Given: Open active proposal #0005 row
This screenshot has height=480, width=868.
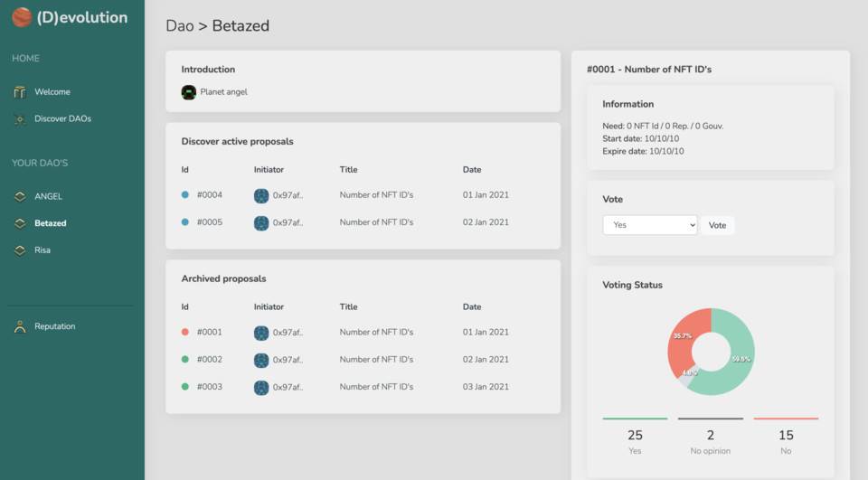Looking at the screenshot, I should (363, 222).
